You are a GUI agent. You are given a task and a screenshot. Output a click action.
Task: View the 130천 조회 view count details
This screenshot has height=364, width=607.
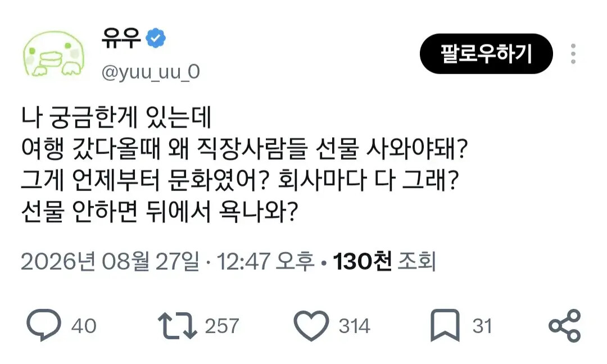tap(384, 261)
